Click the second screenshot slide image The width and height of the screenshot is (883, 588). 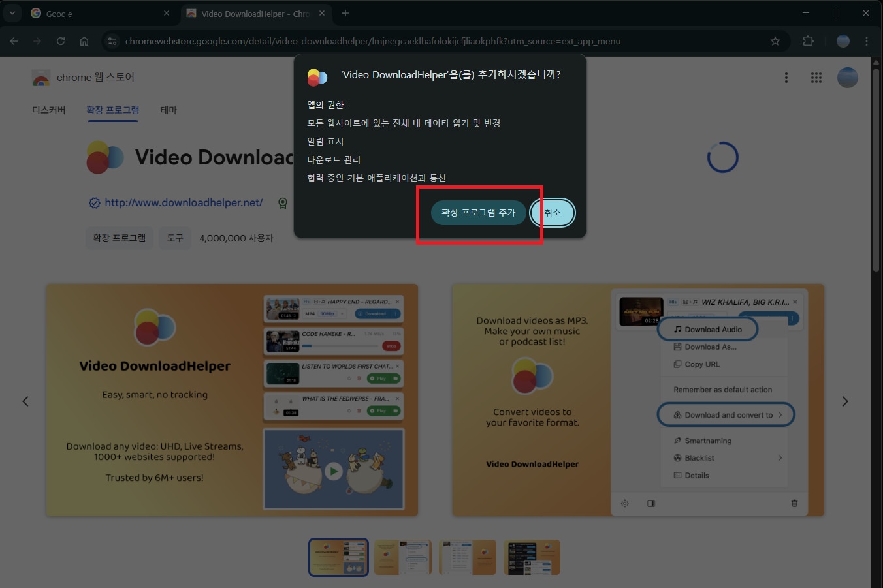[638, 400]
